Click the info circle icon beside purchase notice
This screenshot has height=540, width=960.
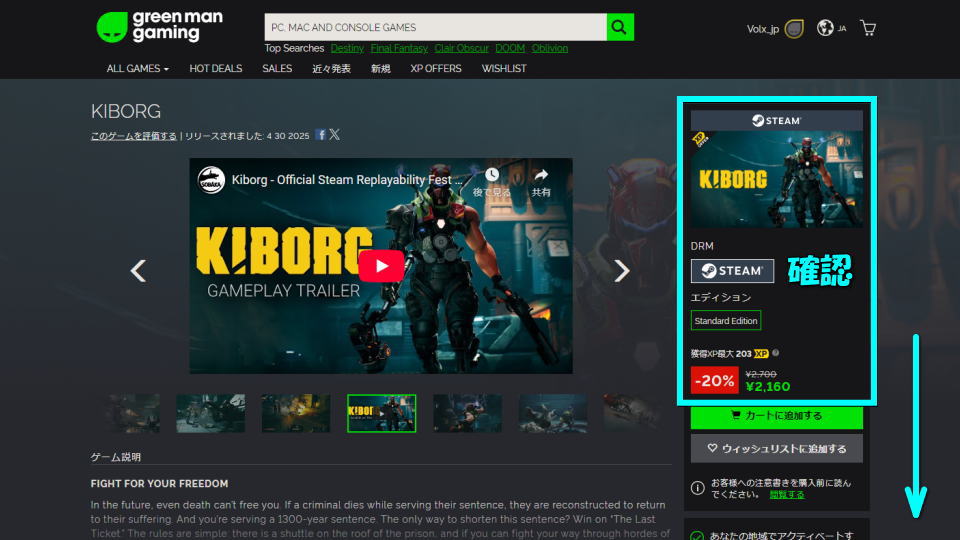(697, 488)
